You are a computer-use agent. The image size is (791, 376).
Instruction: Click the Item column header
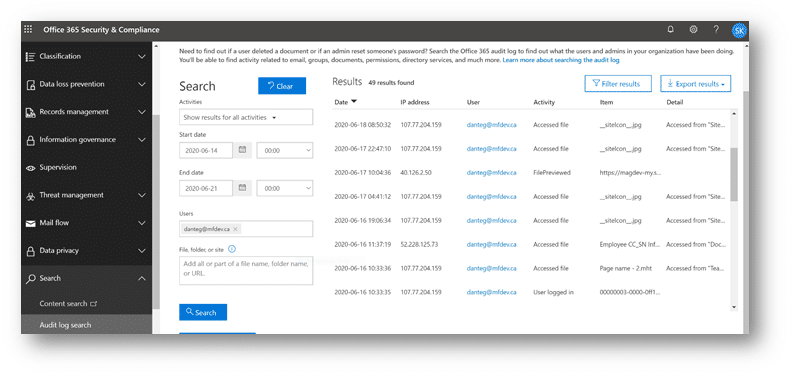point(606,102)
